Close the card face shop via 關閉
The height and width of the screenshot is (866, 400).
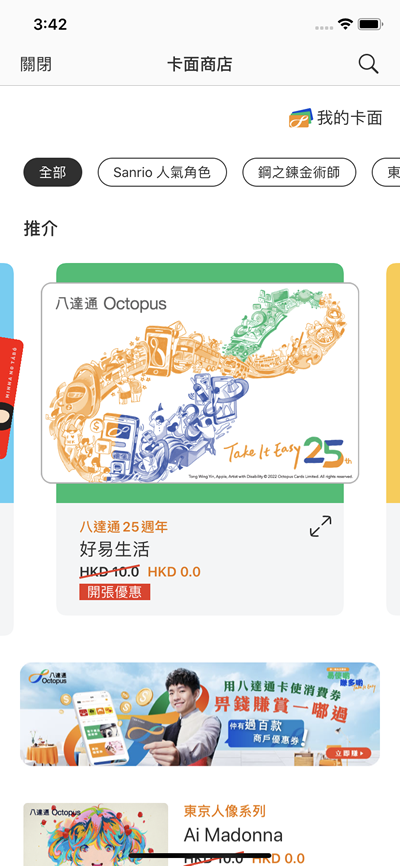click(36, 64)
